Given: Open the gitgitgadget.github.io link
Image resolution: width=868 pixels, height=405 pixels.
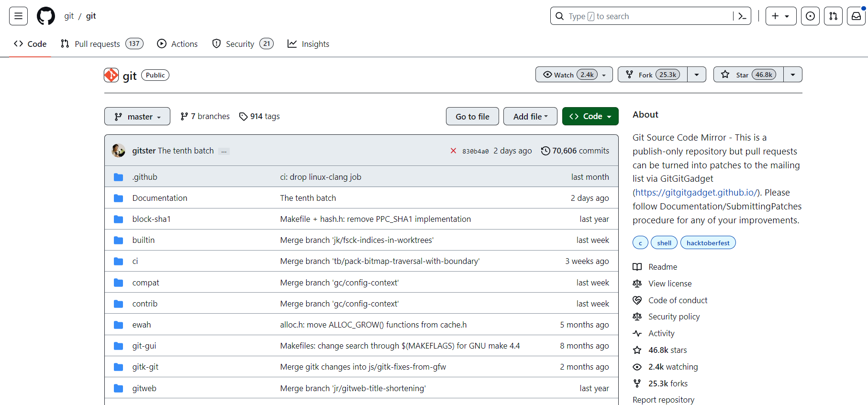Looking at the screenshot, I should [696, 192].
